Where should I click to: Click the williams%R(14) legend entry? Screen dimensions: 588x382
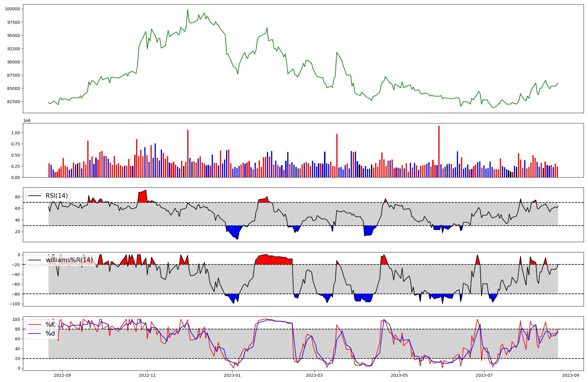point(69,260)
